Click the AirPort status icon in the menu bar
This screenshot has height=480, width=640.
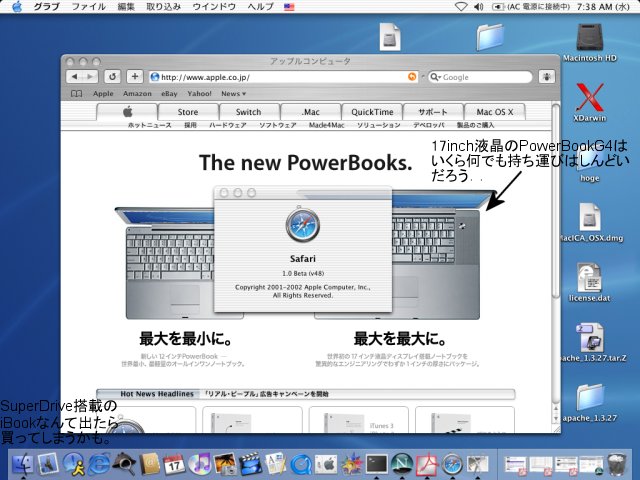461,7
